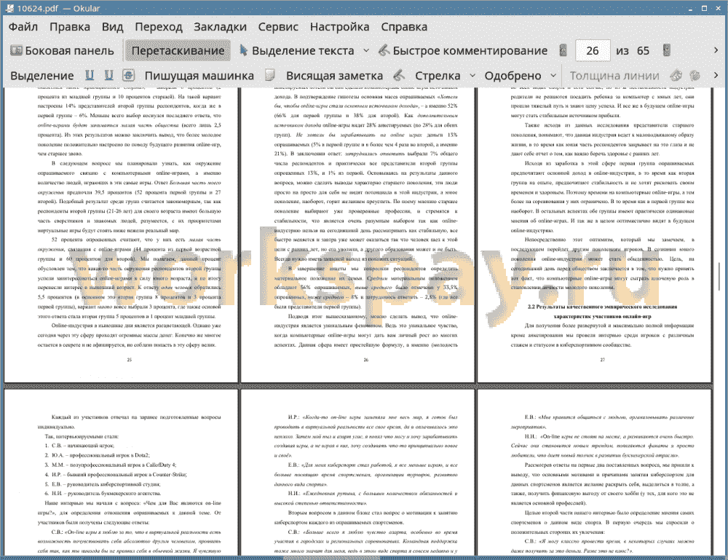Click on page 25 in the document view
728x560 pixels.
[x=121, y=234]
